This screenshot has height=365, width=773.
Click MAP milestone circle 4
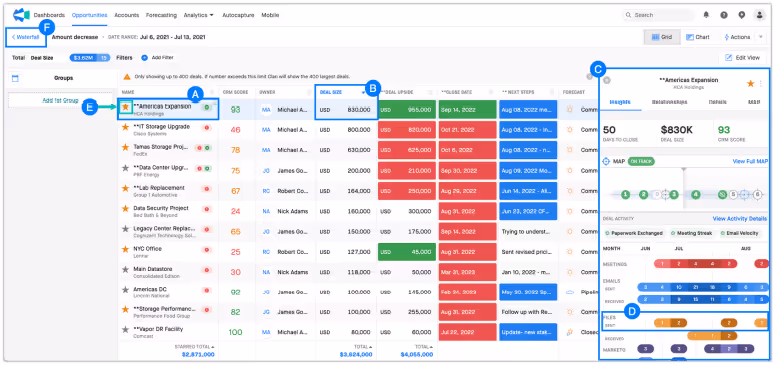(x=696, y=195)
